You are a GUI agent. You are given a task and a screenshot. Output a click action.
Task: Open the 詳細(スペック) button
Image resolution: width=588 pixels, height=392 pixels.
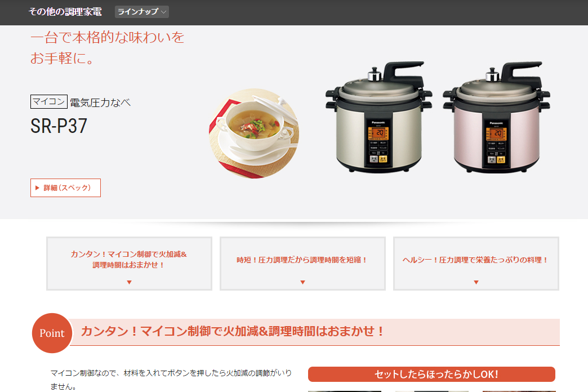point(66,188)
